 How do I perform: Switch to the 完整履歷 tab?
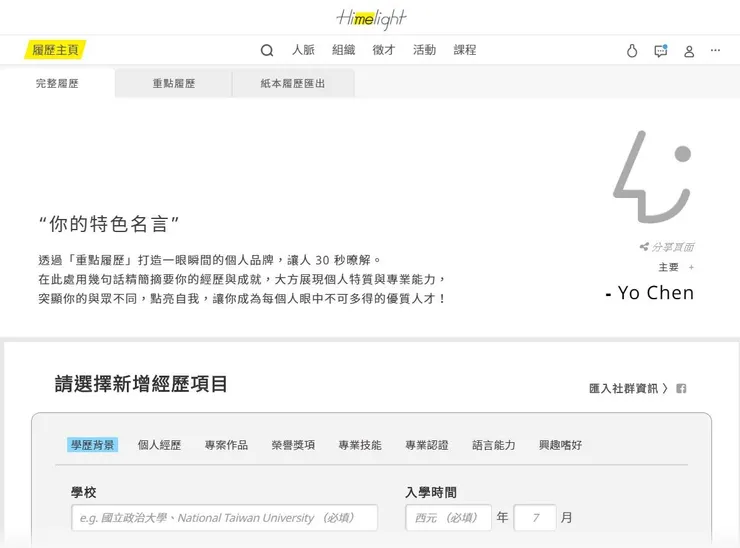point(57,84)
